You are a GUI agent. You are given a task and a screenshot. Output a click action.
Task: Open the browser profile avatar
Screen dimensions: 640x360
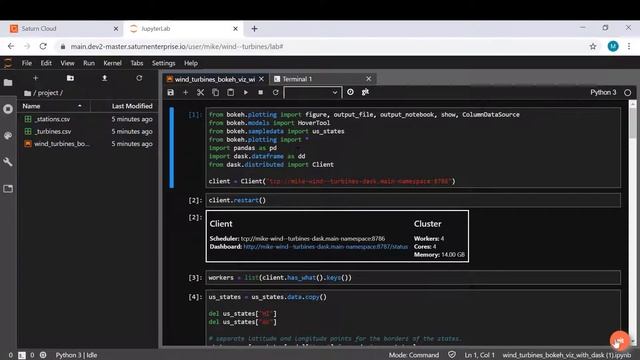[613, 47]
